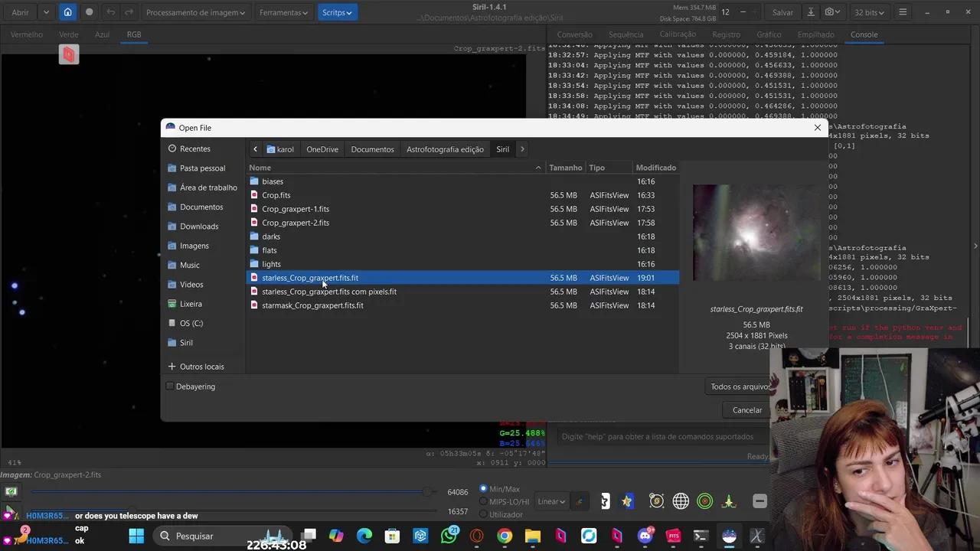This screenshot has height=551, width=980.
Task: Select the lights folder
Action: (x=462, y=264)
